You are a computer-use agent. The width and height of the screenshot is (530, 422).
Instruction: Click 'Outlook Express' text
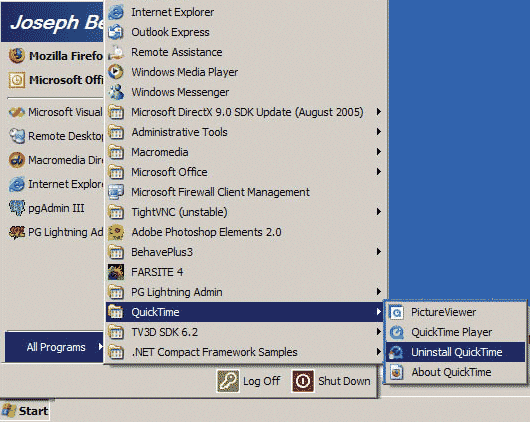[170, 32]
